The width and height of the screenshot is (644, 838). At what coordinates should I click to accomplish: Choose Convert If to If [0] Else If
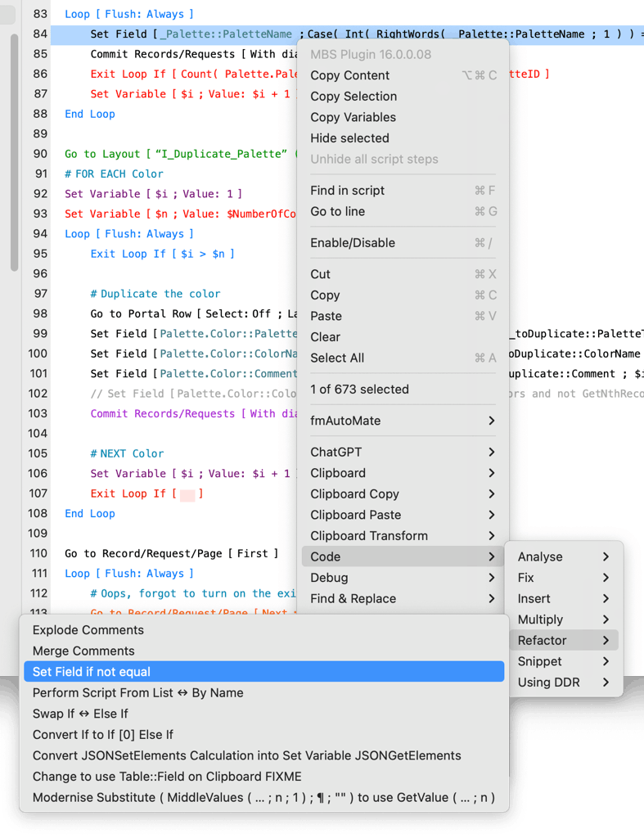[264, 734]
